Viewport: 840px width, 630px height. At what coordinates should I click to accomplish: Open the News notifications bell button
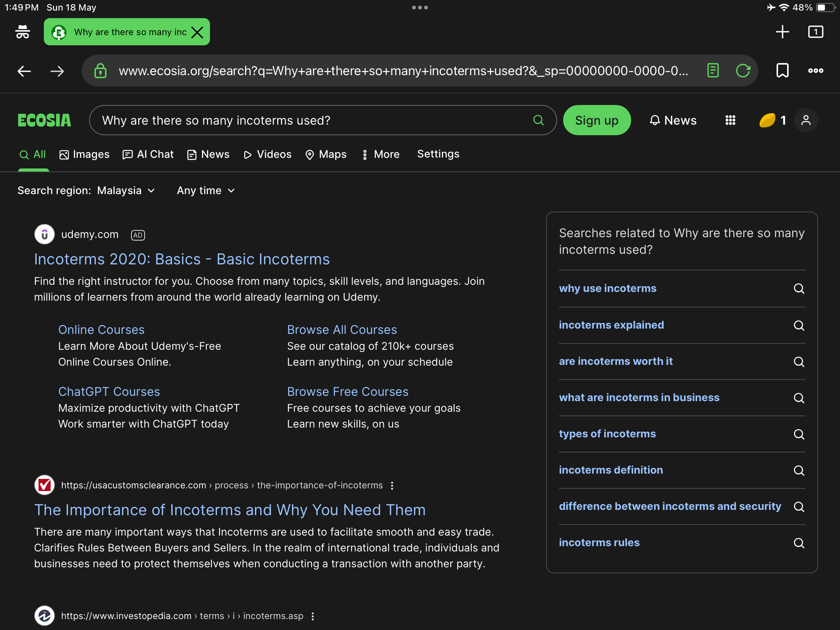[673, 120]
